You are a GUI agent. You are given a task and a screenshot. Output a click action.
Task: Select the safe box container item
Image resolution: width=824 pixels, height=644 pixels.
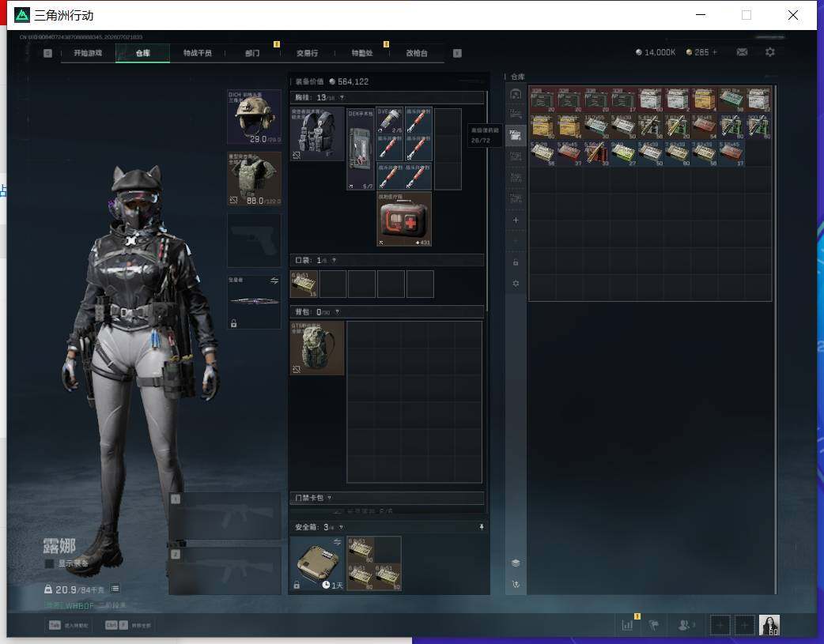(317, 563)
